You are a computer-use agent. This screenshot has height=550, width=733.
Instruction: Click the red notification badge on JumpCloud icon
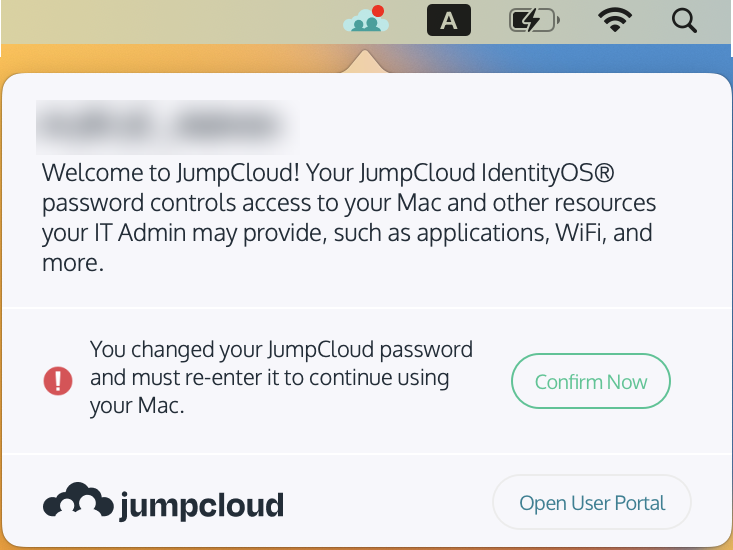(379, 12)
